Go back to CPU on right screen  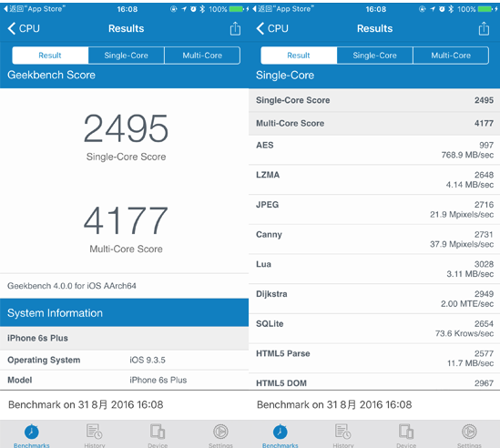click(x=272, y=28)
